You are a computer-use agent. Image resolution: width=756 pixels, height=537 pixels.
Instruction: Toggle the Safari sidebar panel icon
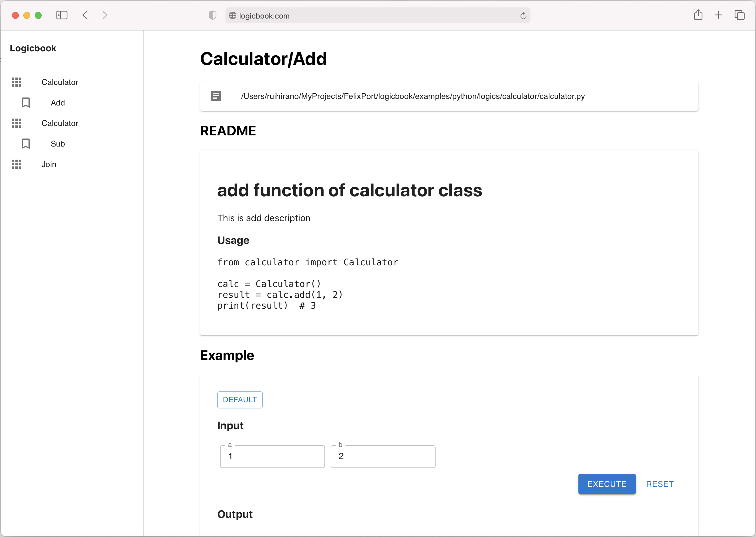click(x=62, y=15)
